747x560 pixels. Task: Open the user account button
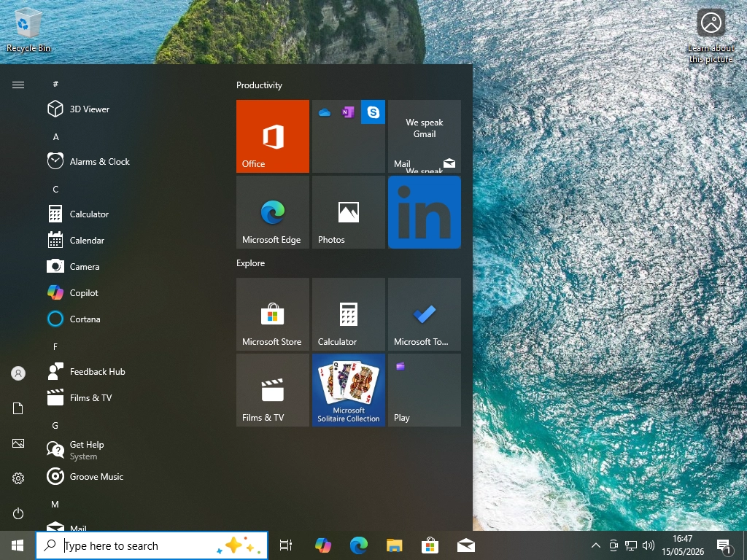pos(18,373)
